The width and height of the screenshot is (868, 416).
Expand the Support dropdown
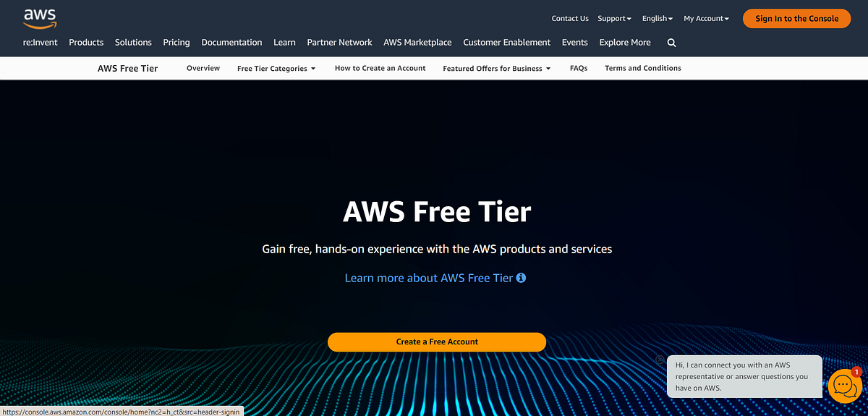click(x=614, y=18)
